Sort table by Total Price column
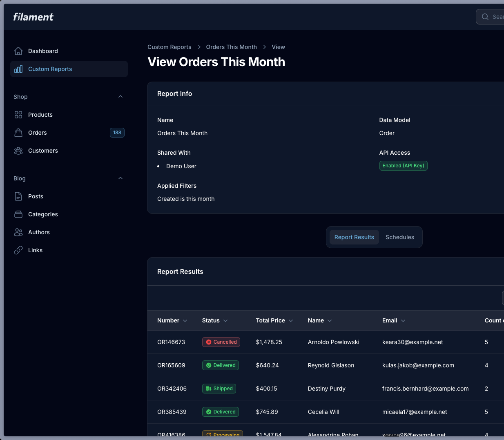The image size is (504, 440). pos(274,320)
